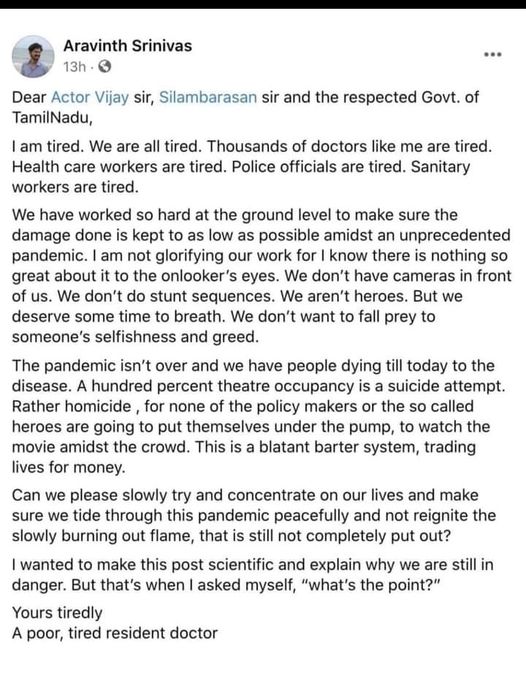Click the 'The pandemic isn't over' paragraph
The height and width of the screenshot is (685, 526).
pyautogui.click(x=258, y=416)
